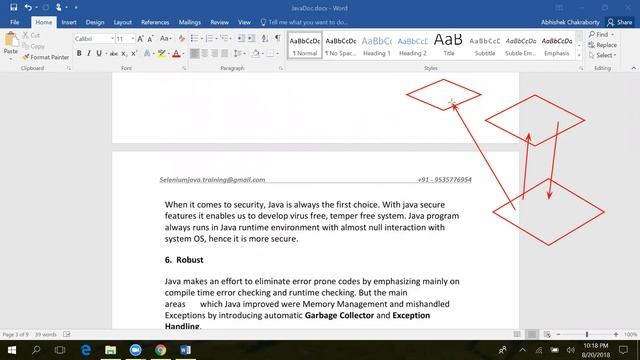The width and height of the screenshot is (640, 360).
Task: Switch to Layout tab
Action: coord(122,22)
